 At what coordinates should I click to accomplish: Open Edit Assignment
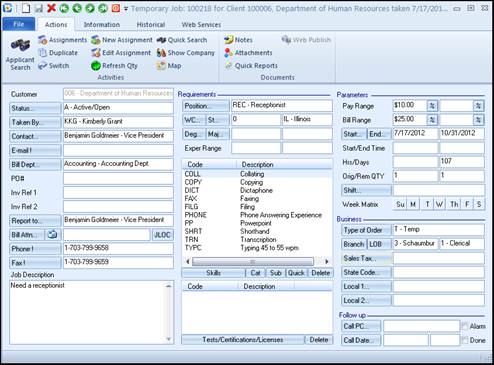click(x=121, y=53)
